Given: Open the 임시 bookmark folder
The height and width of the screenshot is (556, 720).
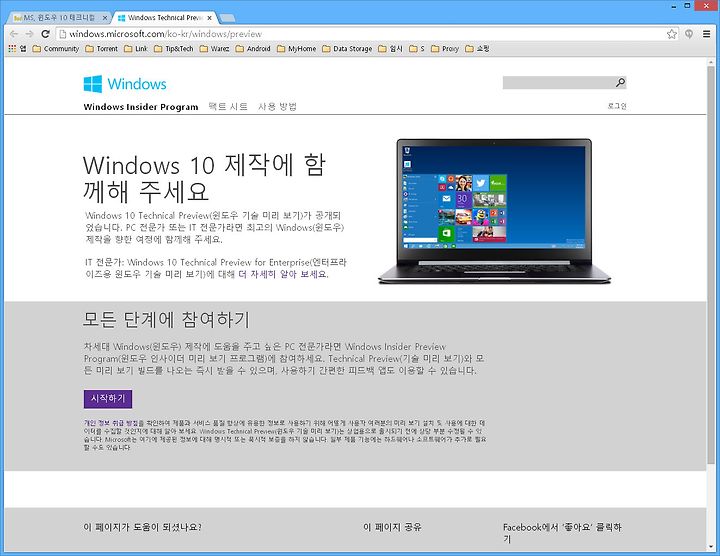Looking at the screenshot, I should pyautogui.click(x=390, y=49).
